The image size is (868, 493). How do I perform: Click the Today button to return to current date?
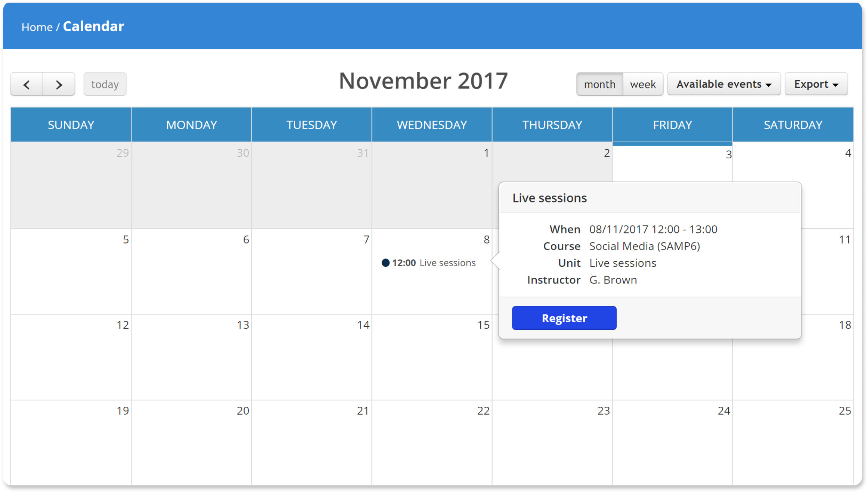(x=104, y=83)
